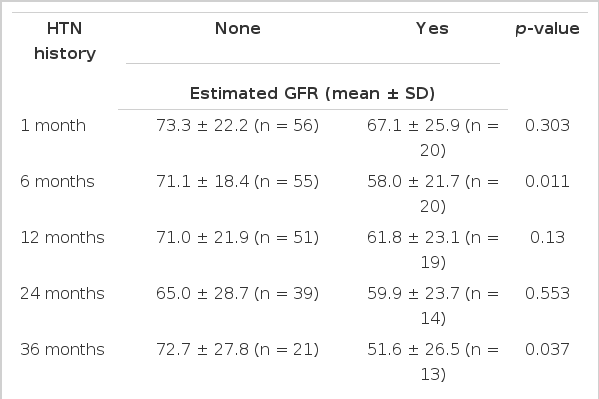
Task: Select the 1 month row label
Action: 53,126
